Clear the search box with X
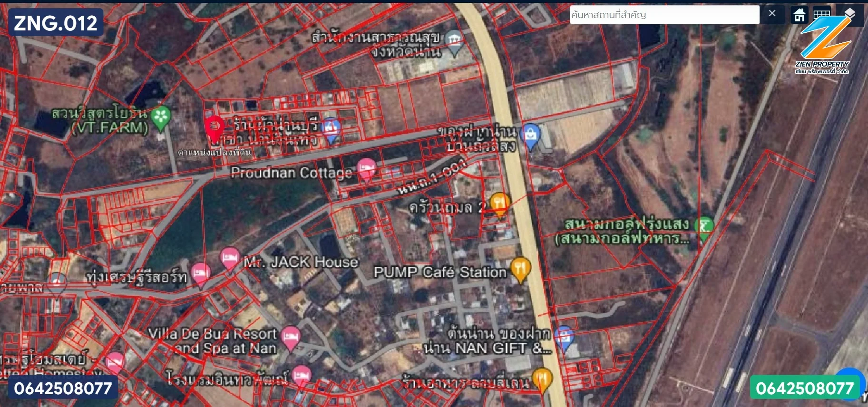The width and height of the screenshot is (868, 407). (x=772, y=14)
